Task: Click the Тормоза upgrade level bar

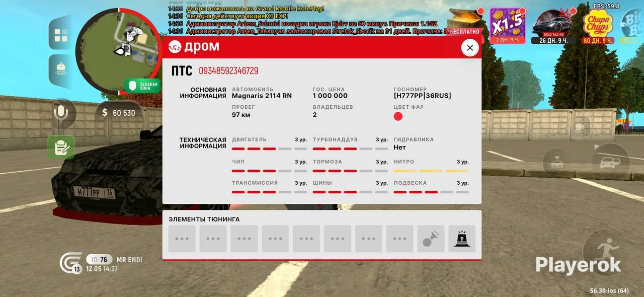Action: click(x=350, y=171)
